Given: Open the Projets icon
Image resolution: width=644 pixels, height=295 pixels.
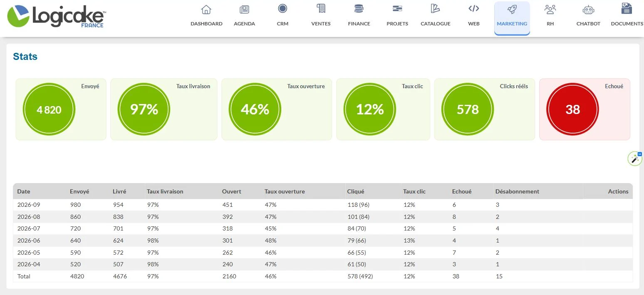Looking at the screenshot, I should pyautogui.click(x=397, y=8).
